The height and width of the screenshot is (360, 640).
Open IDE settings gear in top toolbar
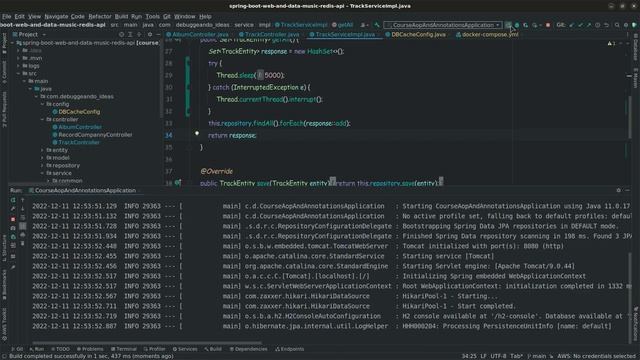[626, 25]
